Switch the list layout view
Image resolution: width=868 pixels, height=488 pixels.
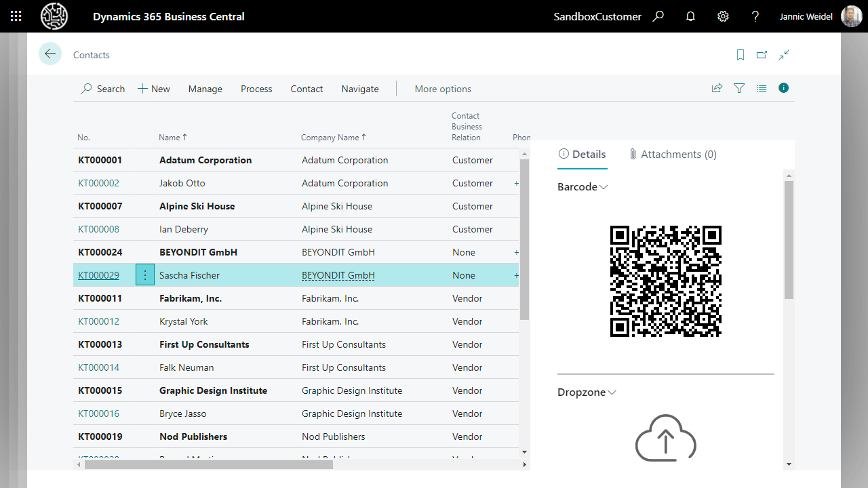coord(762,88)
